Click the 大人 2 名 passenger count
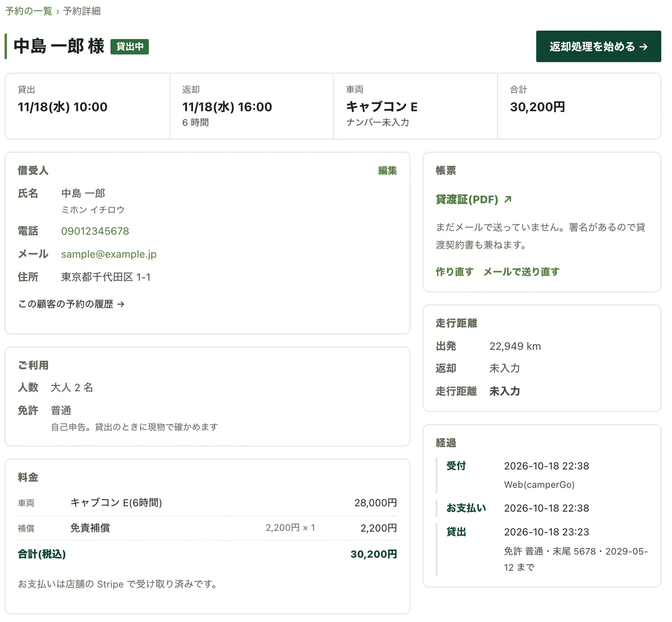Image resolution: width=672 pixels, height=622 pixels. click(x=72, y=387)
